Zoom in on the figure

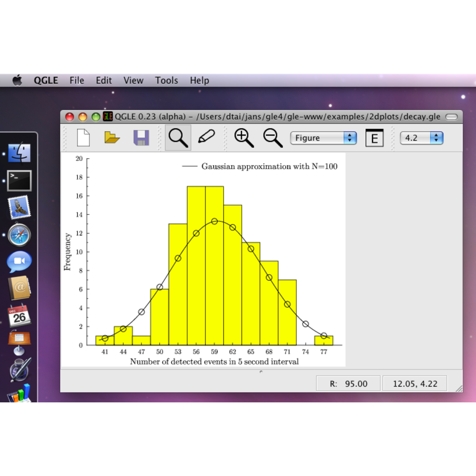click(x=244, y=138)
